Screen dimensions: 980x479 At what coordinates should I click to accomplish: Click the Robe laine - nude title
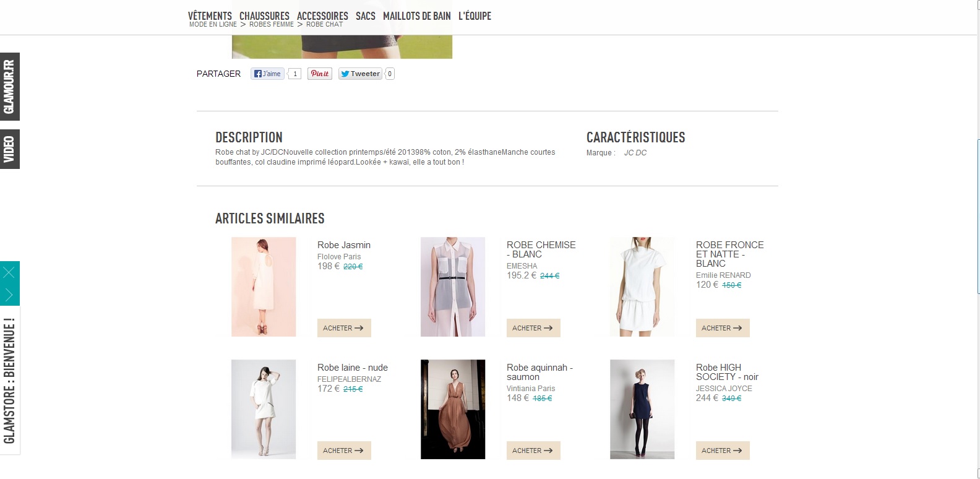click(x=352, y=368)
